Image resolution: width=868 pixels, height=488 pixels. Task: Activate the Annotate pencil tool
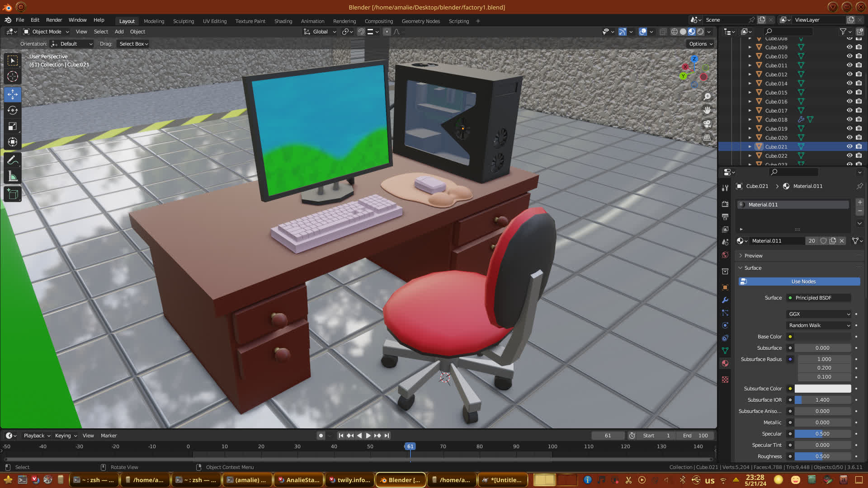pyautogui.click(x=13, y=160)
